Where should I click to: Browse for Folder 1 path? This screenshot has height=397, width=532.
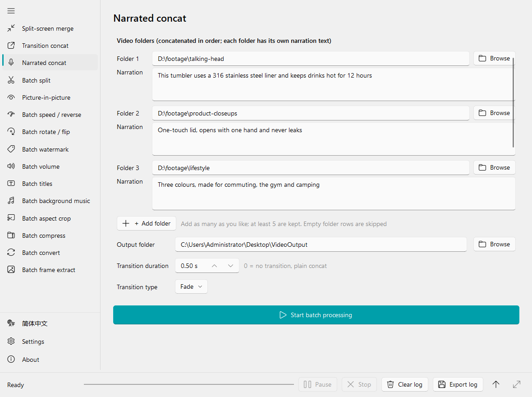point(494,58)
